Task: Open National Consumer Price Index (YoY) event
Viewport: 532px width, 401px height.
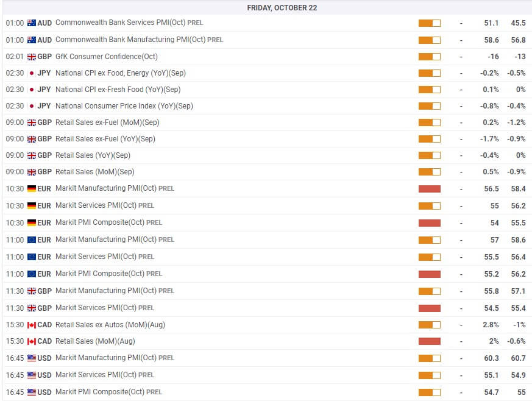Action: 124,106
